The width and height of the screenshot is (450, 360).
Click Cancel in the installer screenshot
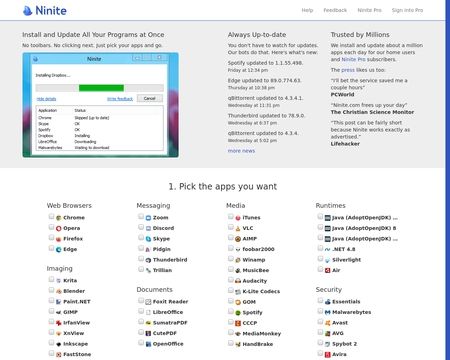click(x=150, y=98)
